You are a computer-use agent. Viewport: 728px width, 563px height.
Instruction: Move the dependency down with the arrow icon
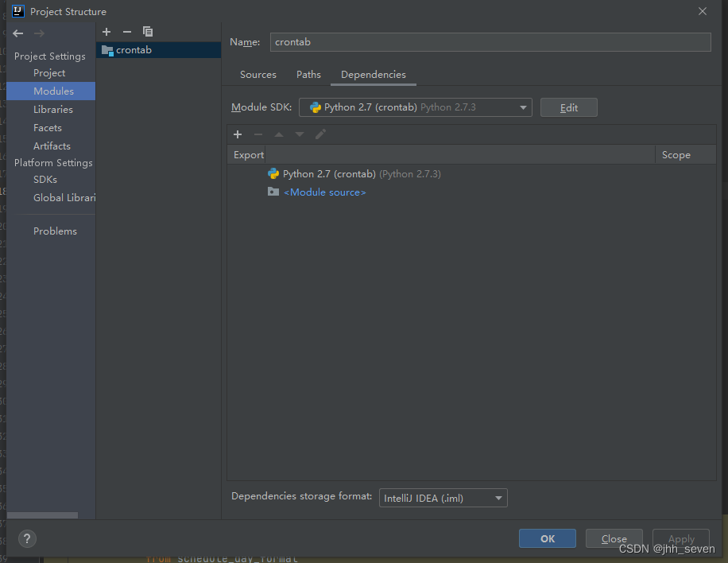299,134
